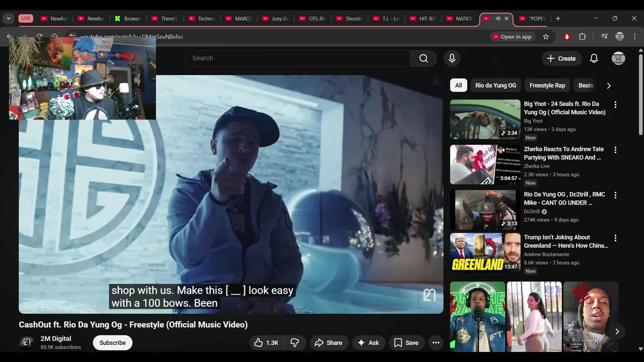Close the active YouTube tab

(507, 19)
